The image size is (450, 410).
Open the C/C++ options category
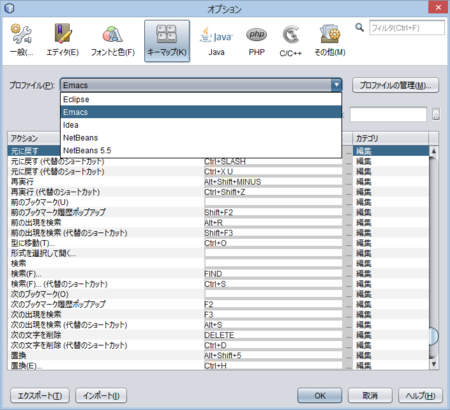(291, 41)
